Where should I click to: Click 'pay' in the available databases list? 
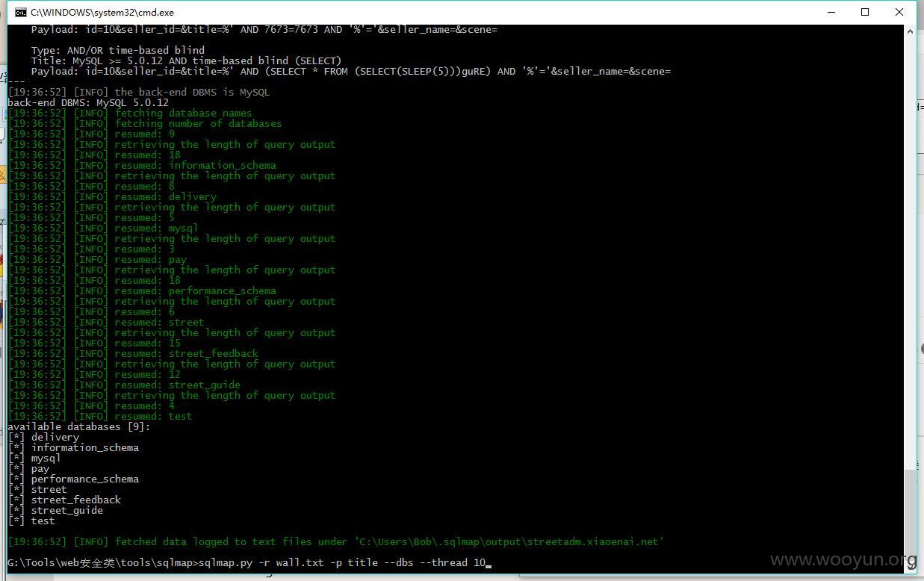point(40,468)
